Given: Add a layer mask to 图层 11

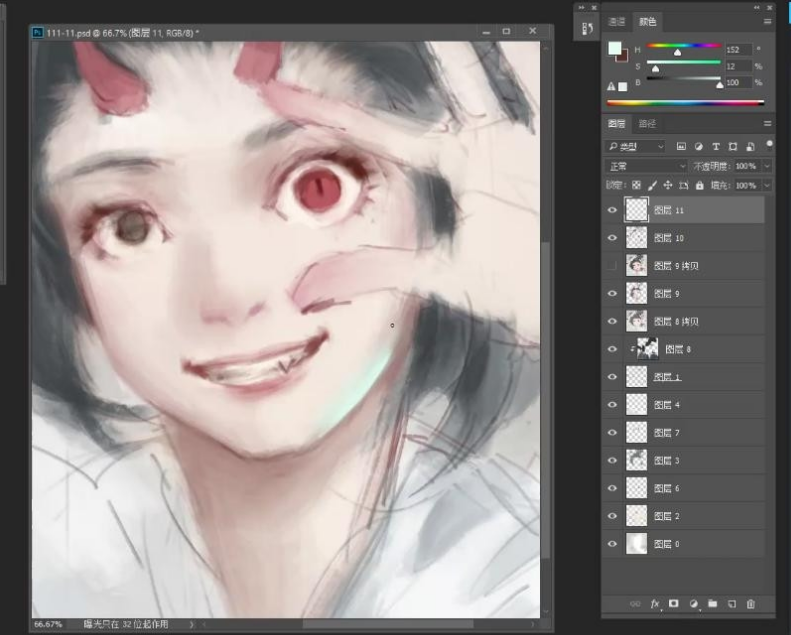Looking at the screenshot, I should [x=673, y=604].
